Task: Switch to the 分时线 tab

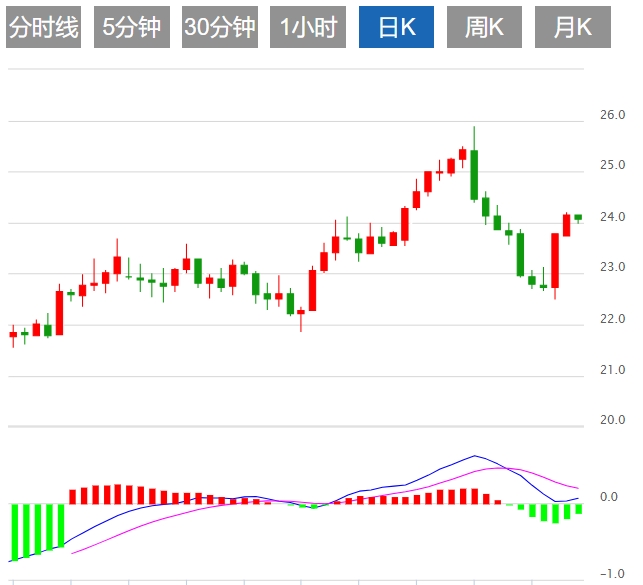Action: (x=43, y=28)
